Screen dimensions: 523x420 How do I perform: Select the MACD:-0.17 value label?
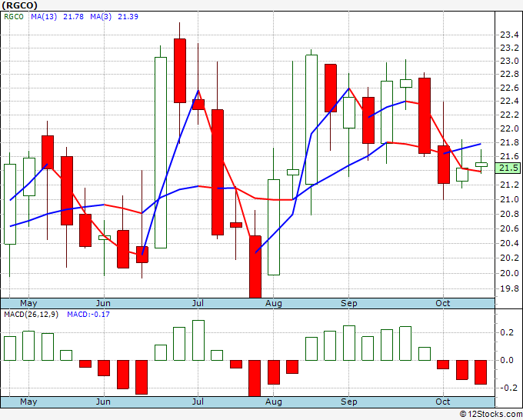click(x=88, y=315)
